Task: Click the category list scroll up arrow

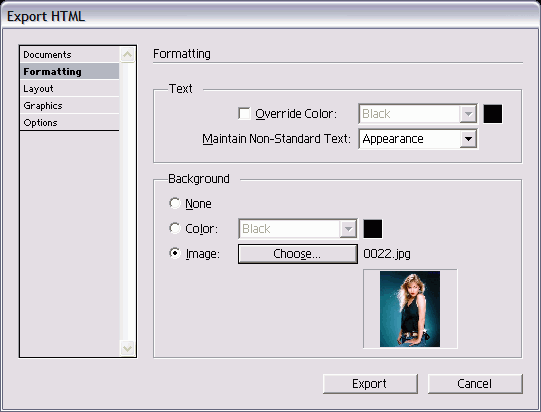Action: tap(127, 55)
